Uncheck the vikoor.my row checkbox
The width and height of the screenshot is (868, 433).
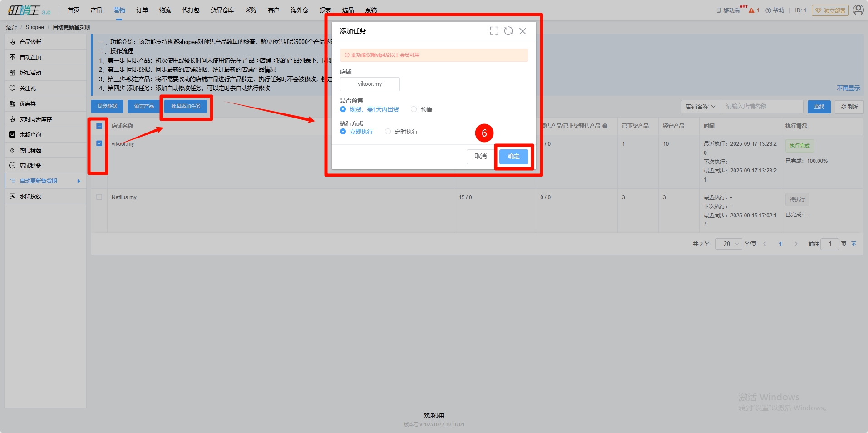99,143
